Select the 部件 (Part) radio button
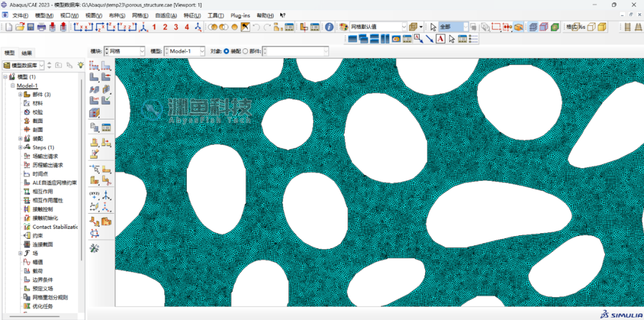 click(x=245, y=51)
